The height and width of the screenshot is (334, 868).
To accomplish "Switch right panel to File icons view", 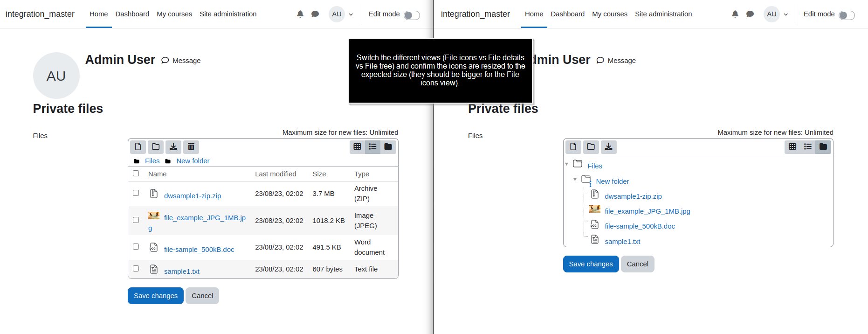I will (792, 146).
